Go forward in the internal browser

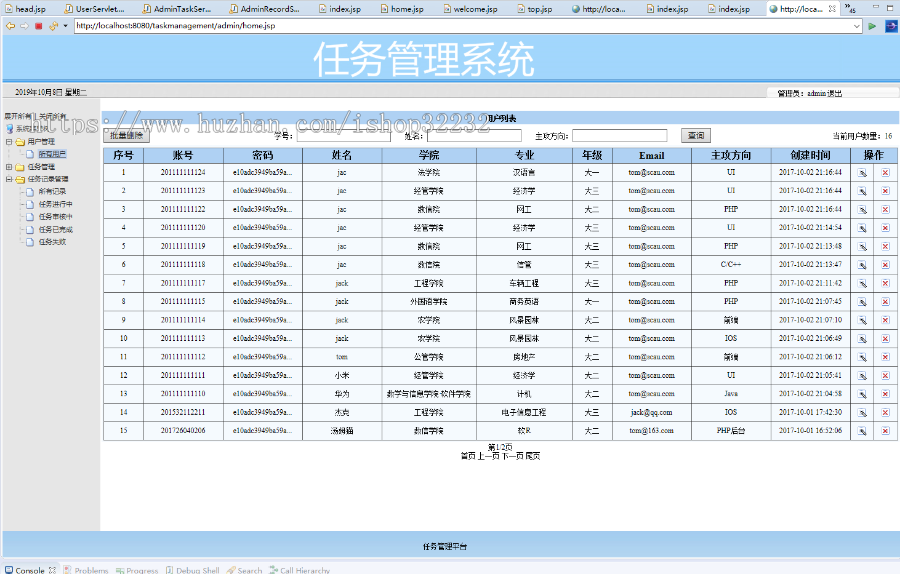[x=24, y=26]
